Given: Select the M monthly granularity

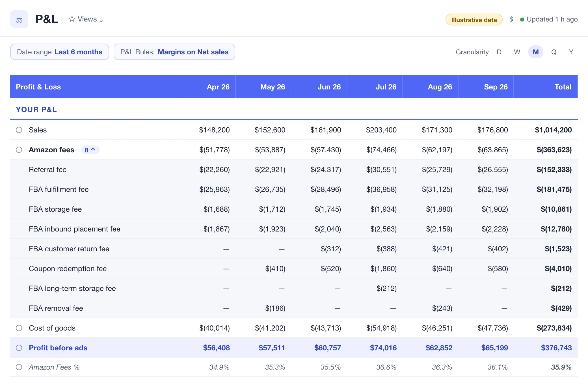Looking at the screenshot, I should click(536, 52).
